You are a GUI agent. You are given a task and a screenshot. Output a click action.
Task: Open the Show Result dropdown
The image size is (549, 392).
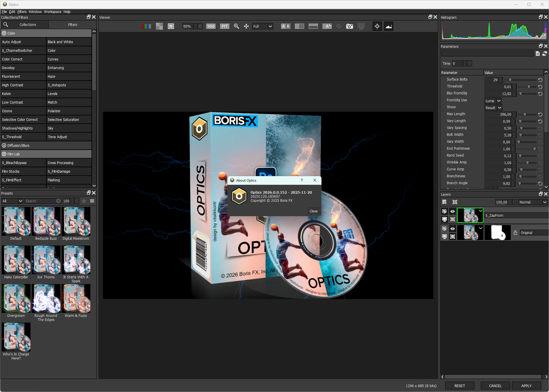pos(493,108)
